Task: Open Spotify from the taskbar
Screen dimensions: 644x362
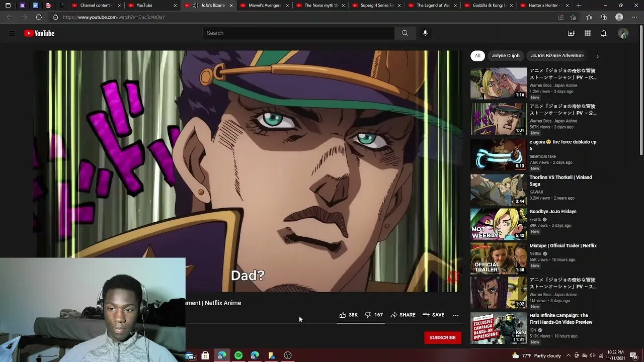Action: coord(238,355)
